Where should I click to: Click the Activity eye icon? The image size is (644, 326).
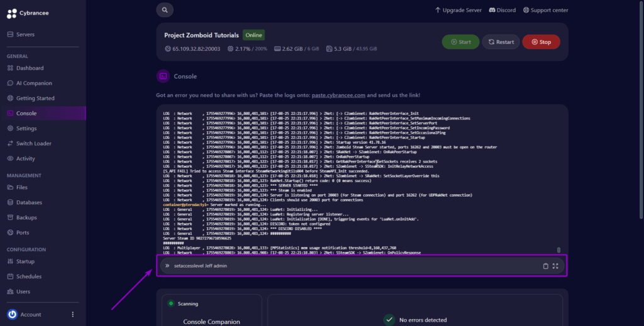click(x=10, y=158)
